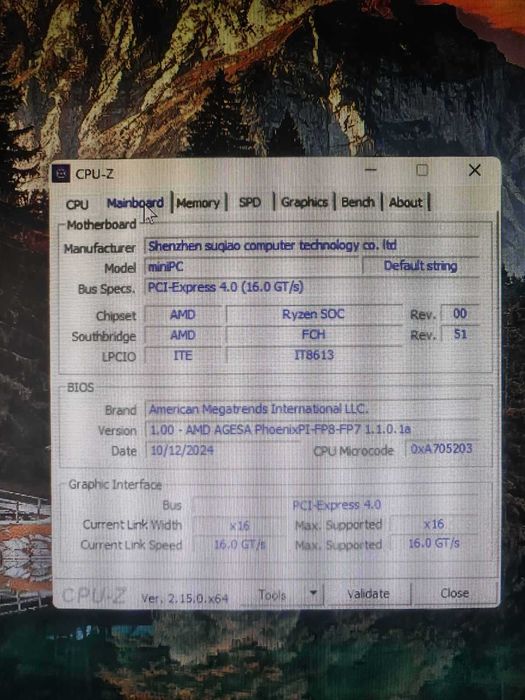
Task: Click the Close button at bottom
Action: pos(454,593)
